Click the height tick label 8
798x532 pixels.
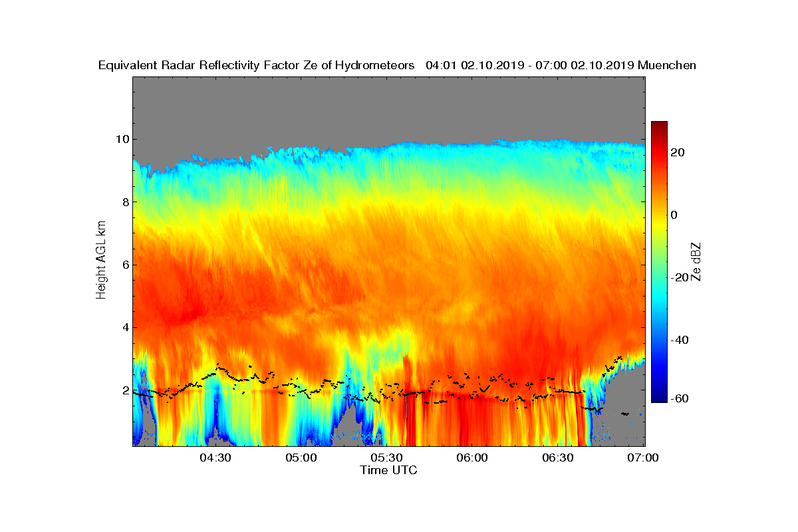point(125,201)
